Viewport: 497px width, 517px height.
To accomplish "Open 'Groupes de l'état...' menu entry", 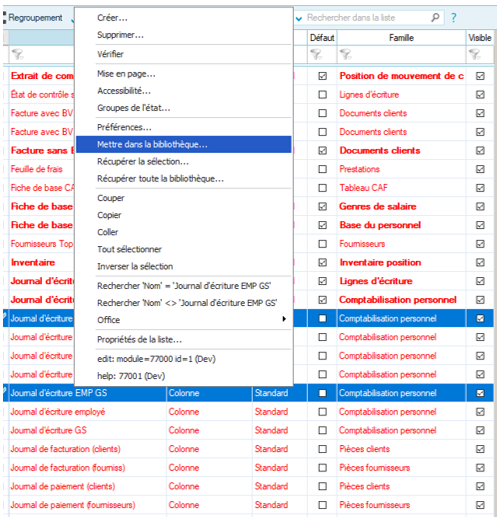I will pyautogui.click(x=184, y=108).
